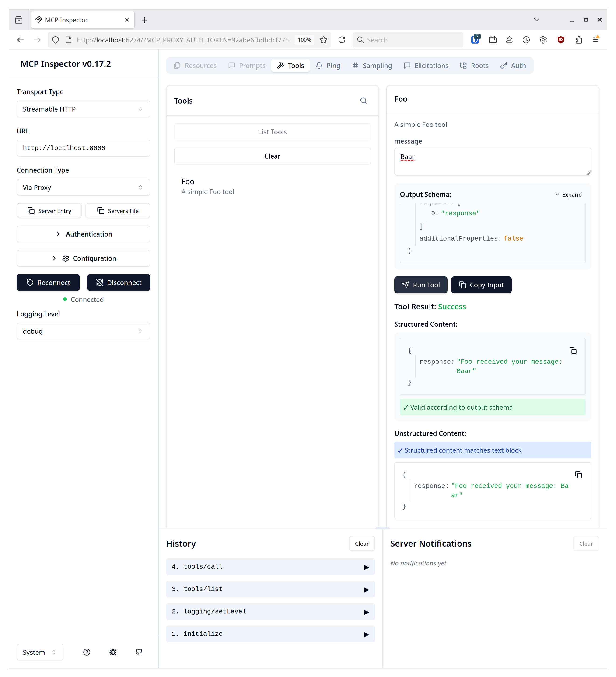Copy the Structured Content JSON
Image resolution: width=616 pixels, height=677 pixels.
573,351
